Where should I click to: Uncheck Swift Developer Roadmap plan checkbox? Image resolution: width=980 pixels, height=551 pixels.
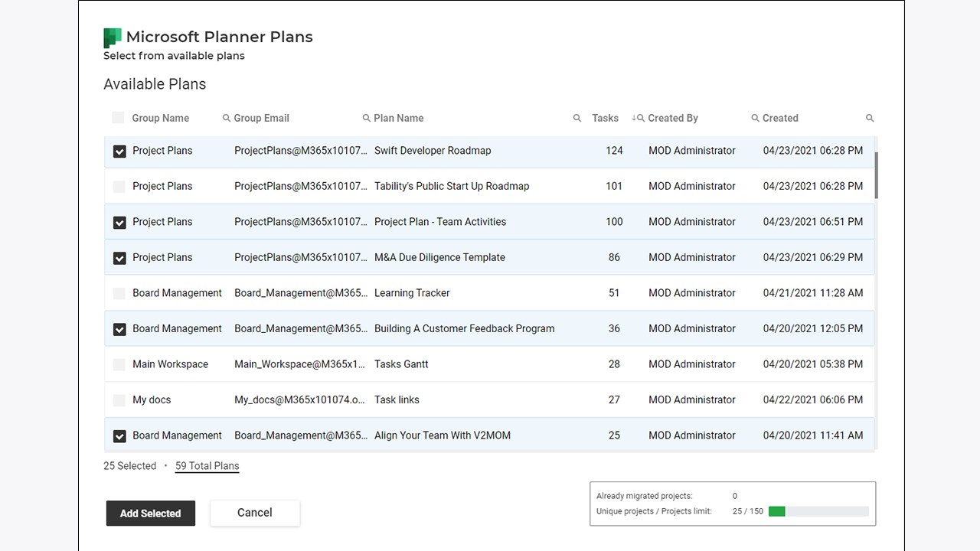119,152
